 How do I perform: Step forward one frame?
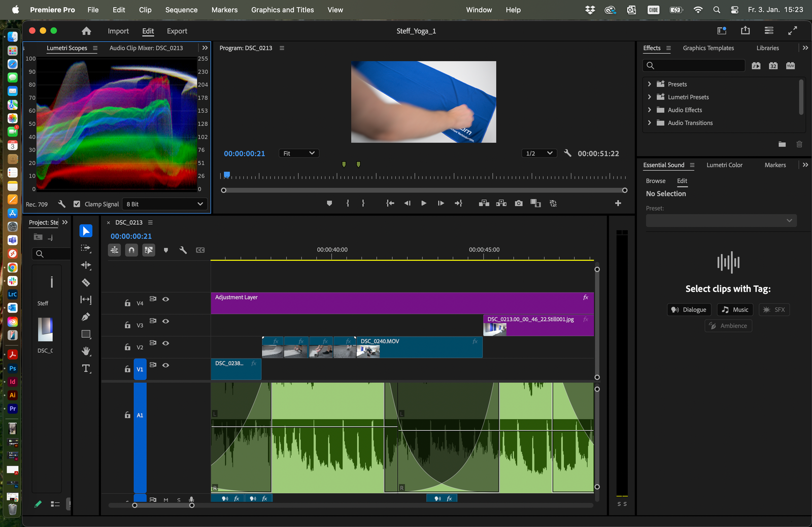(x=441, y=203)
